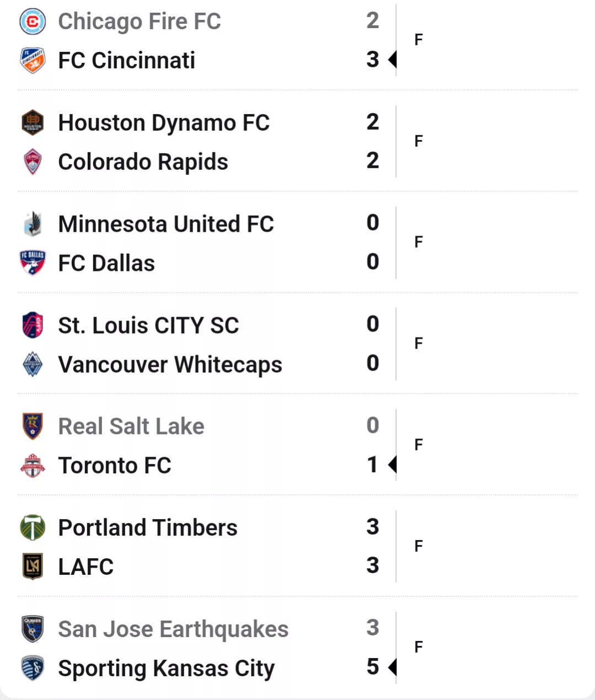595x700 pixels.
Task: Click the FC Cincinnati team logo
Action: (33, 61)
